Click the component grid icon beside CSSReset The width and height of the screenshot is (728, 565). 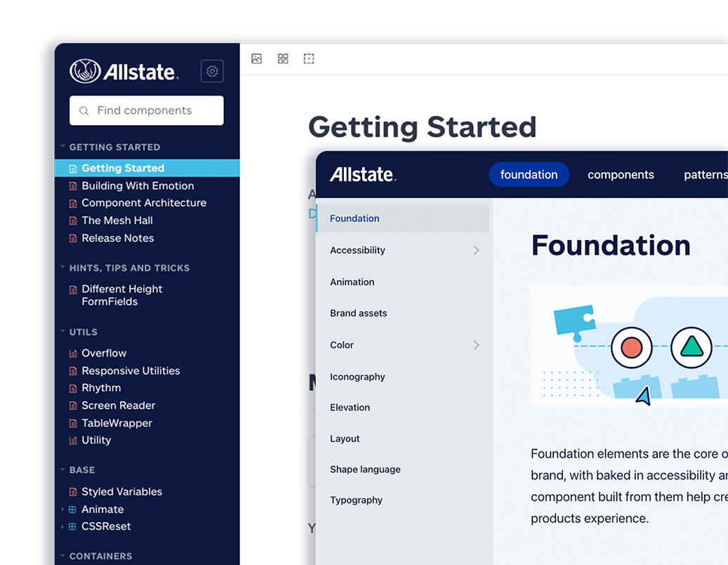pos(72,527)
